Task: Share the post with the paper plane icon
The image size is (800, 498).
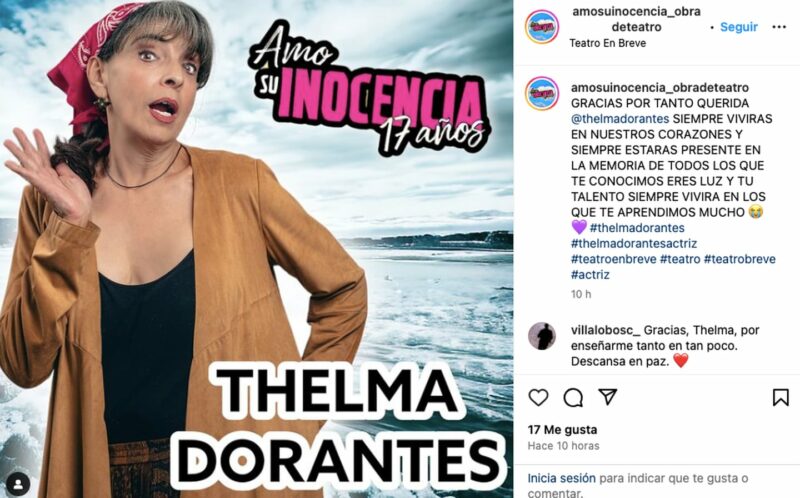Action: 608,397
